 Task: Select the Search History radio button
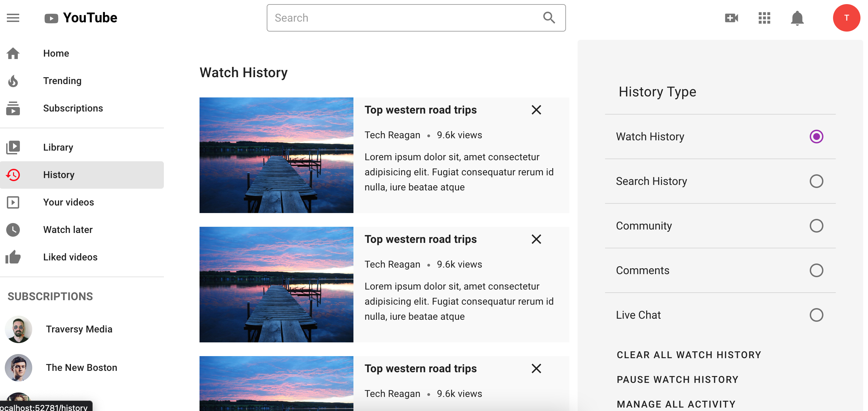817,181
